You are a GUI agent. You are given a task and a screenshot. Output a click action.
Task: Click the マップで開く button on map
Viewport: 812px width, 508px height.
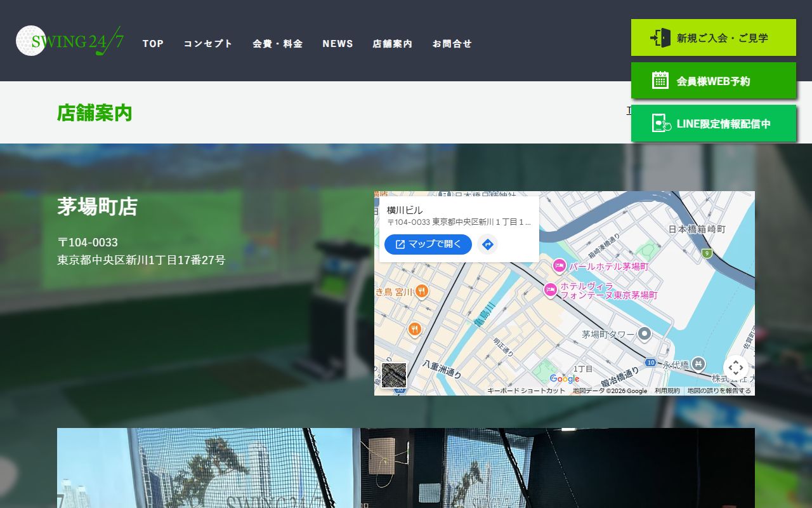pos(428,244)
